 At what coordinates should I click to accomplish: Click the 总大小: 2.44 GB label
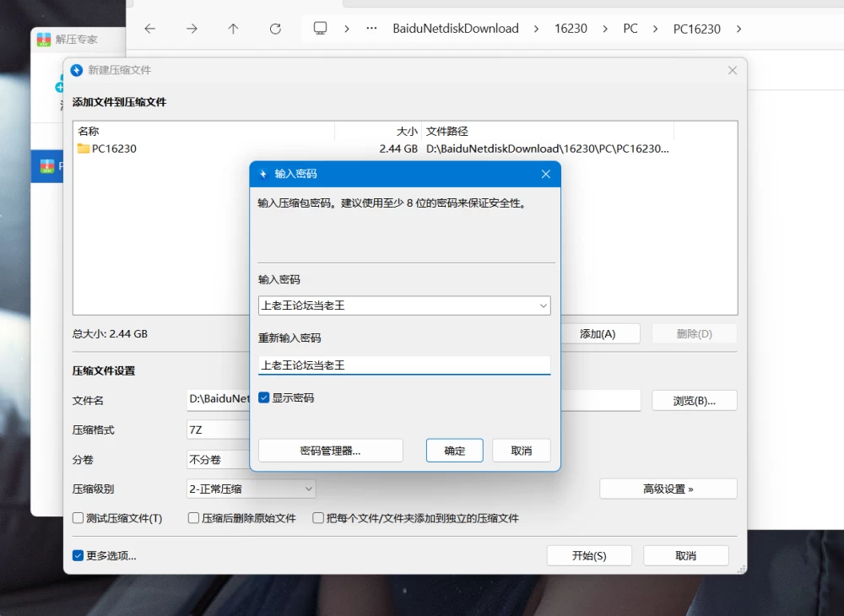pos(110,334)
